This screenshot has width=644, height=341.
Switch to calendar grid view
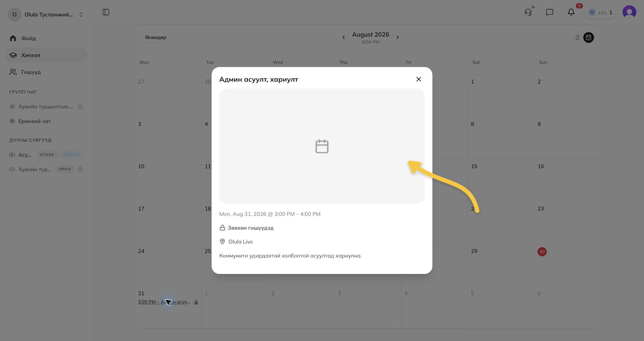click(589, 38)
